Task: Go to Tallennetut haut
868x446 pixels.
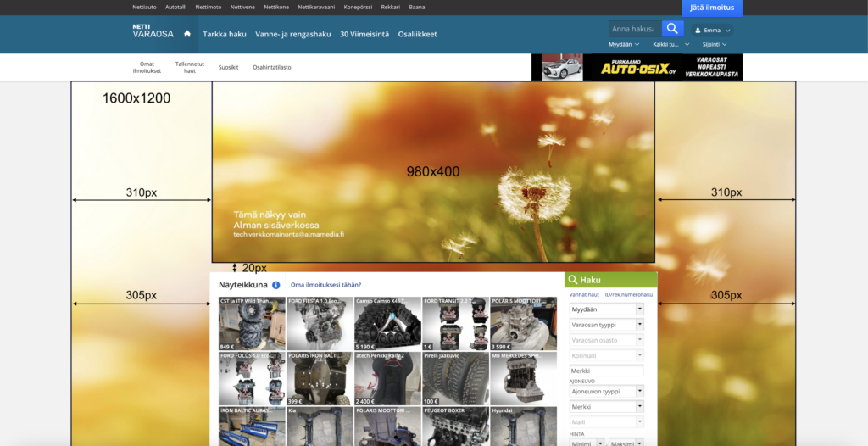Action: coord(190,67)
